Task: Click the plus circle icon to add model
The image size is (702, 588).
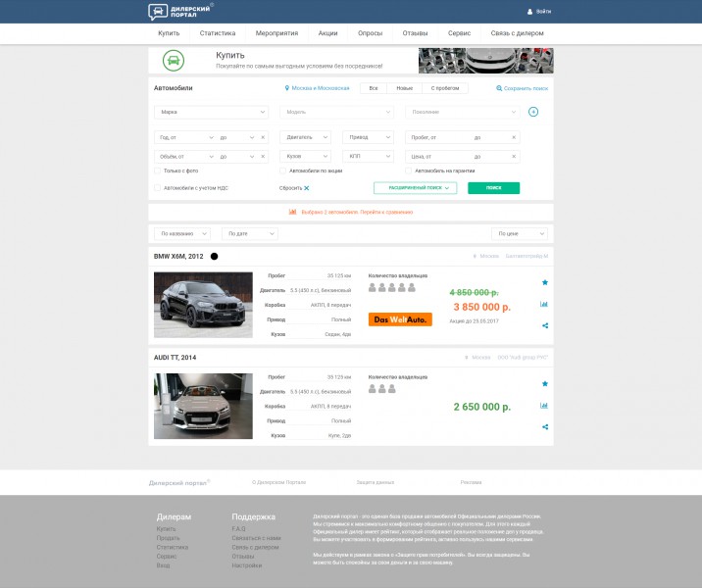Action: tap(533, 112)
